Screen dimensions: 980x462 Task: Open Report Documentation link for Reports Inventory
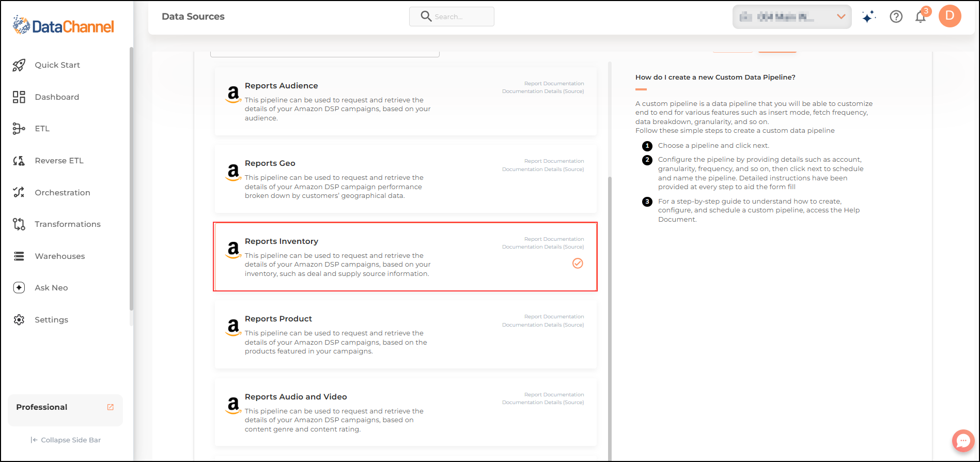pos(554,239)
